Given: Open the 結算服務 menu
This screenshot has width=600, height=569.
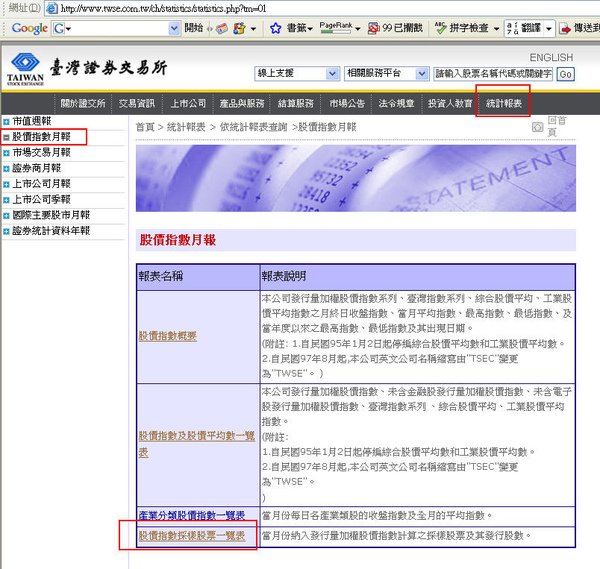Looking at the screenshot, I should tap(295, 103).
